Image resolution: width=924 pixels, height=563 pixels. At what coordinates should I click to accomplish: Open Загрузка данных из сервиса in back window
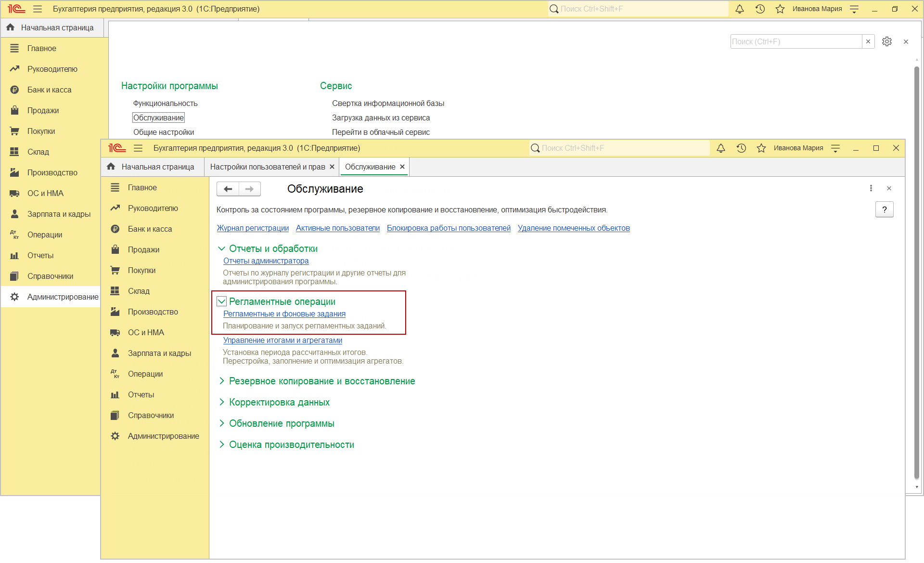[381, 118]
